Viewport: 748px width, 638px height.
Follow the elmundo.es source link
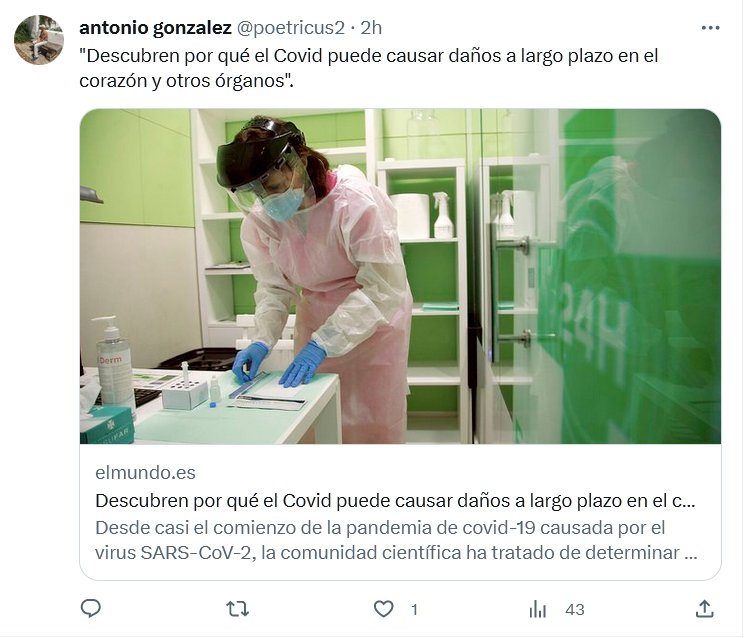[x=145, y=473]
